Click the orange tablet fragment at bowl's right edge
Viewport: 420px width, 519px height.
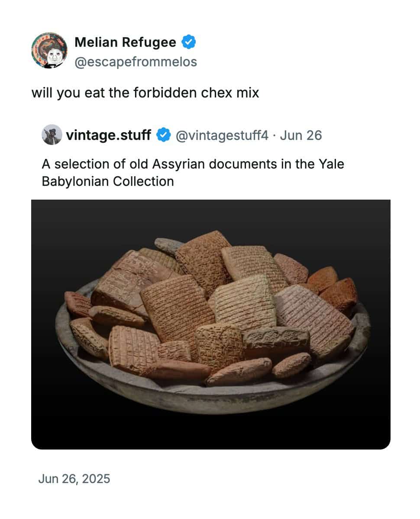coord(339,295)
